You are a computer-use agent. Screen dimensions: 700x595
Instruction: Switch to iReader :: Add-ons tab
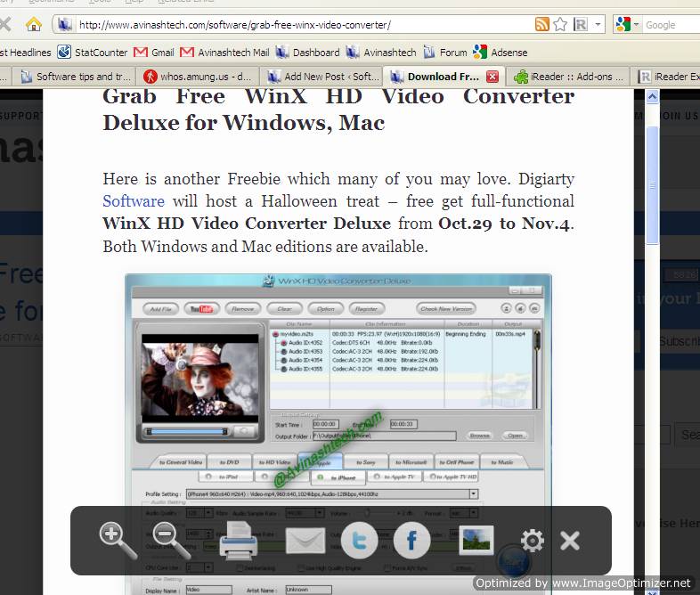[x=568, y=77]
